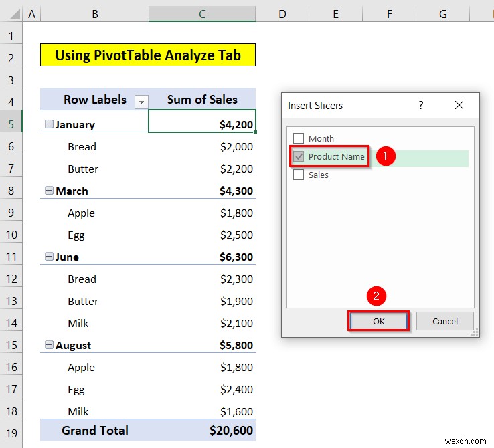Collapse the June group
The width and height of the screenshot is (494, 448).
click(x=49, y=257)
